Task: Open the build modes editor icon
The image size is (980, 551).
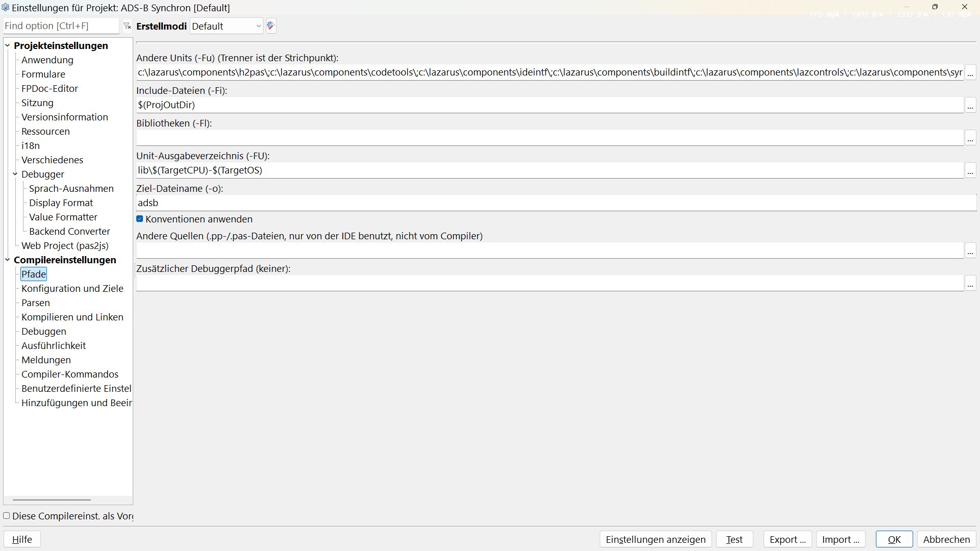Action: pos(271,26)
